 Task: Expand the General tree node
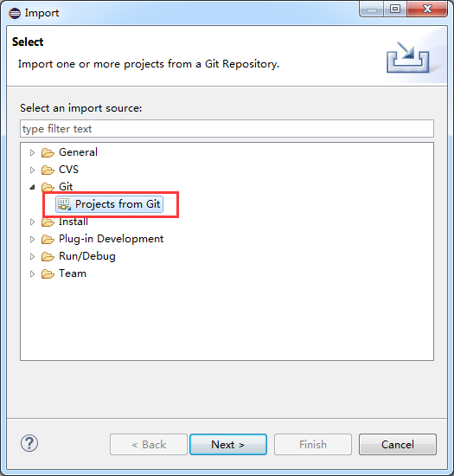coord(33,152)
